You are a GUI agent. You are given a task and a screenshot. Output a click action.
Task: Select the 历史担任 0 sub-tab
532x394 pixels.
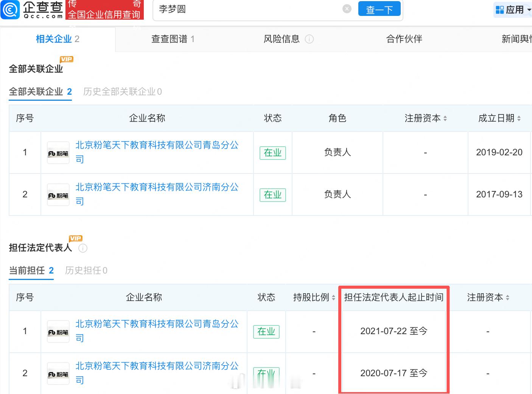86,270
